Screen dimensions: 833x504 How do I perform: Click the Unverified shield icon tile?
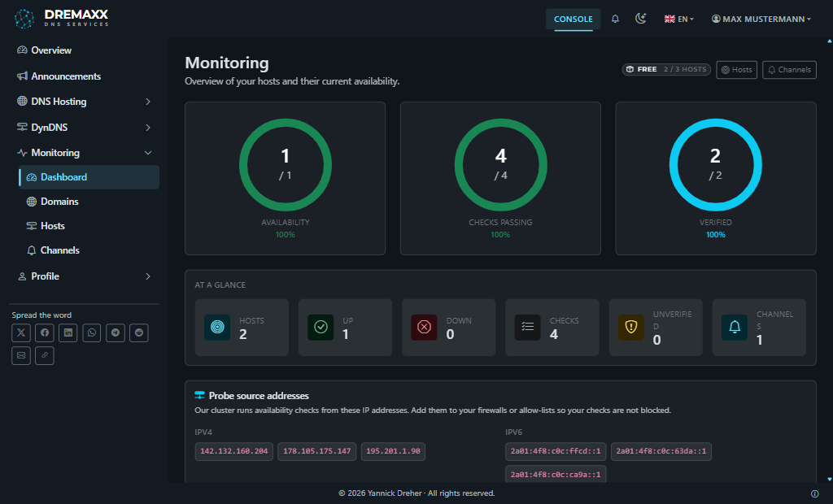(631, 327)
